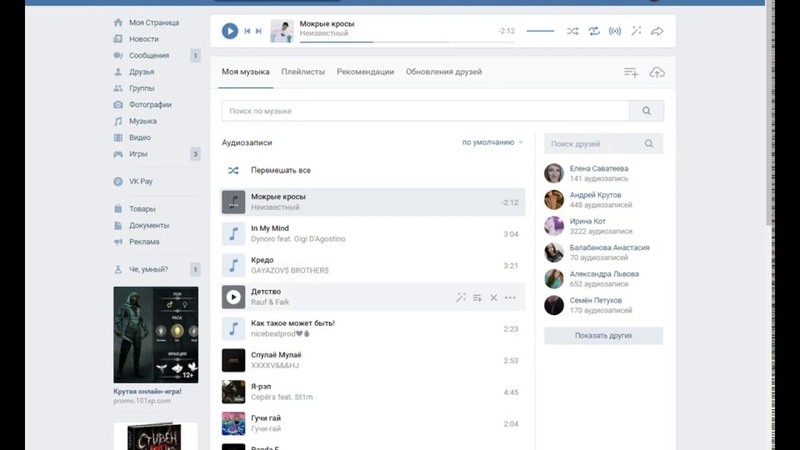This screenshot has height=450, width=800.
Task: Open Товары in sidebar
Action: pos(142,209)
